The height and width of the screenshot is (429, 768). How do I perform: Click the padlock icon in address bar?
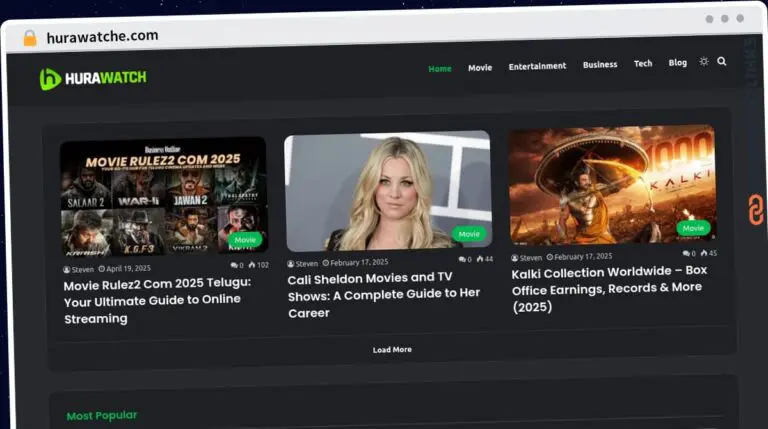[x=29, y=37]
